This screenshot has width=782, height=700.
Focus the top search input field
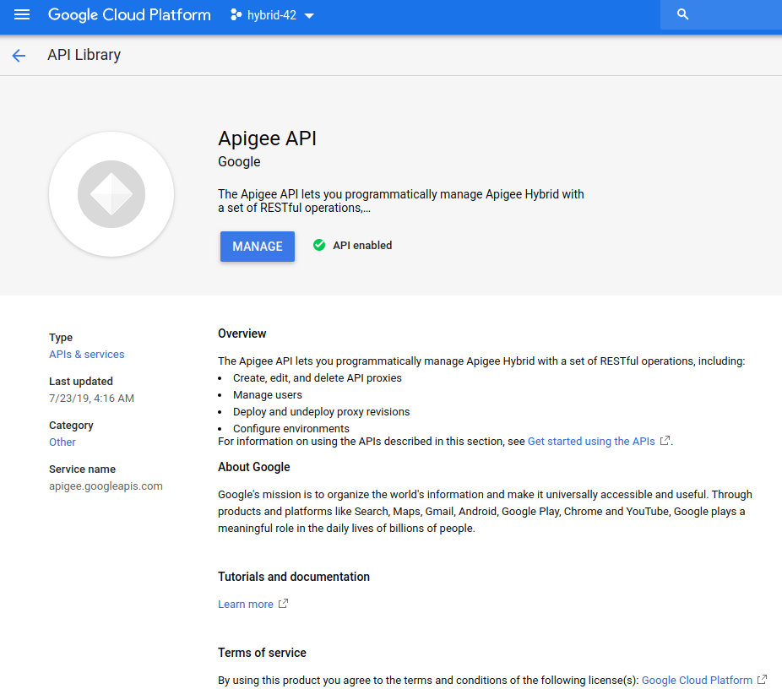coord(735,15)
